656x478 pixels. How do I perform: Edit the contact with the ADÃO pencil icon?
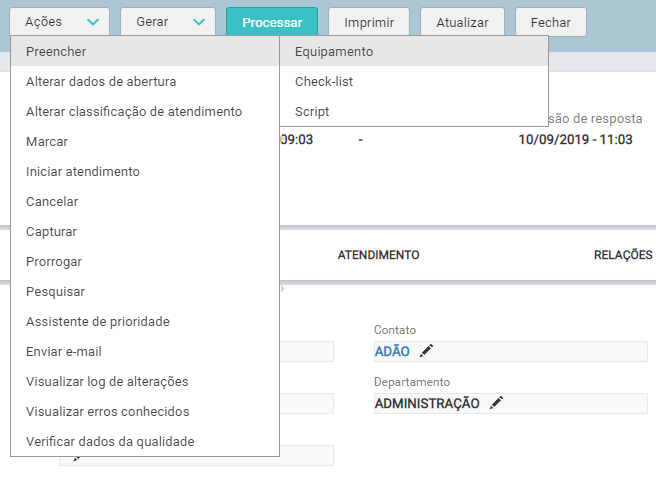tap(426, 350)
